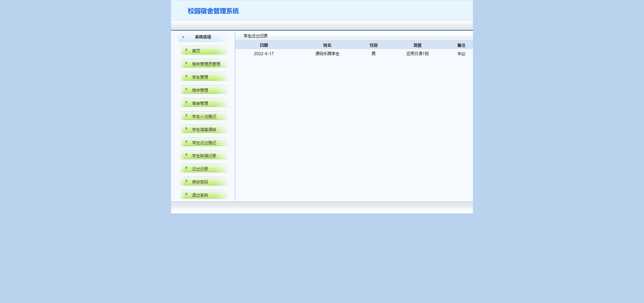
Task: Click the 性别 column header
Action: 374,45
